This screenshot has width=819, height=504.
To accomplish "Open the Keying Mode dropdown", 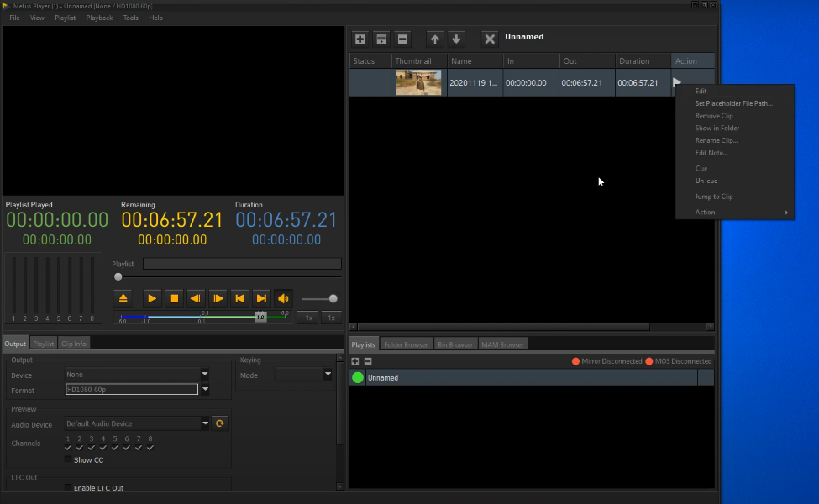I will [x=328, y=374].
